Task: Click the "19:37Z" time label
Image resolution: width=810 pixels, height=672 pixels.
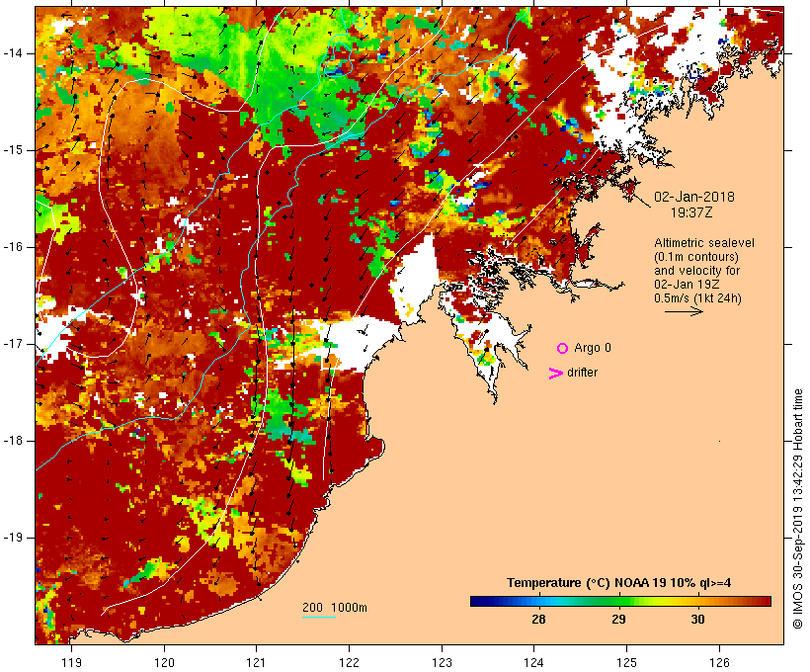Action: pyautogui.click(x=691, y=212)
